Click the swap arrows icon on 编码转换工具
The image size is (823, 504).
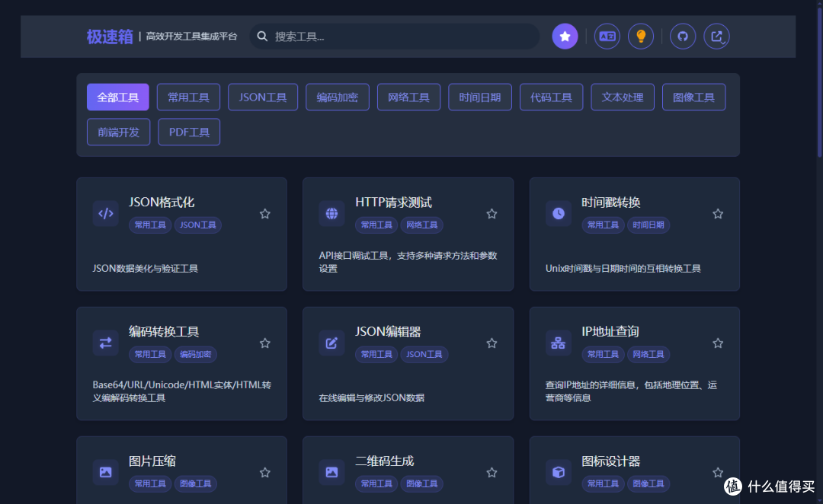(105, 343)
